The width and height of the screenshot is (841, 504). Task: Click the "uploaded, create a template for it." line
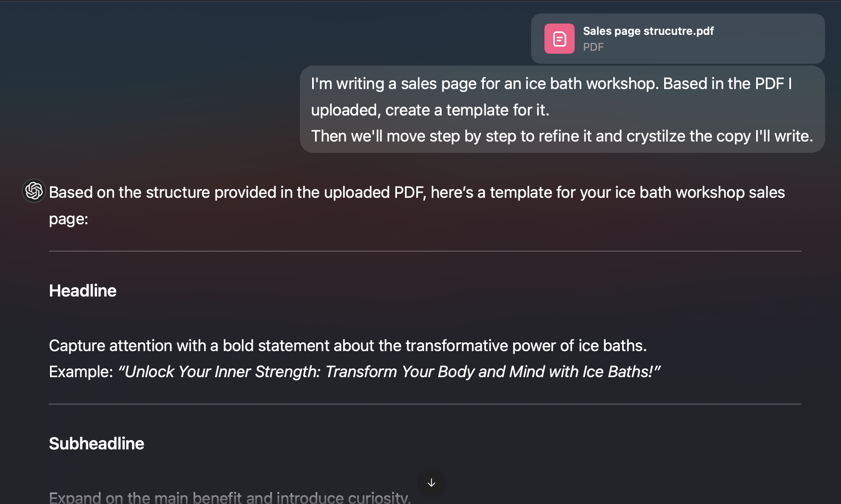[430, 110]
